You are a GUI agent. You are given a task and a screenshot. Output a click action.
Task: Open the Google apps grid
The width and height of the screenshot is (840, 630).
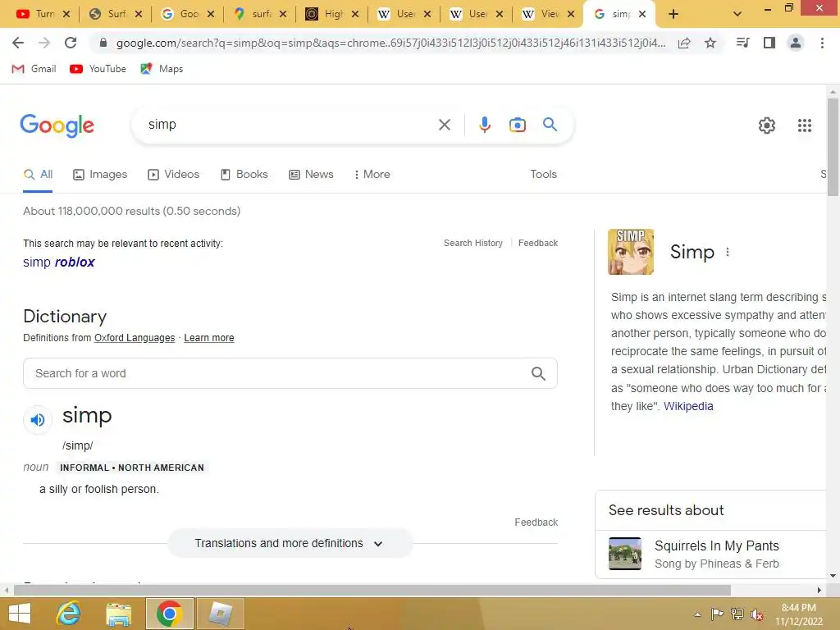click(x=805, y=126)
